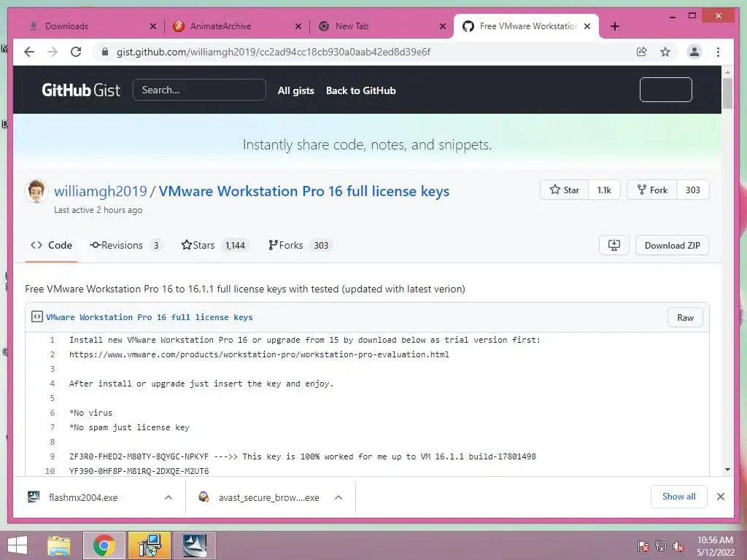Open the Revisions tab
This screenshot has height=560, width=747.
pyautogui.click(x=125, y=245)
